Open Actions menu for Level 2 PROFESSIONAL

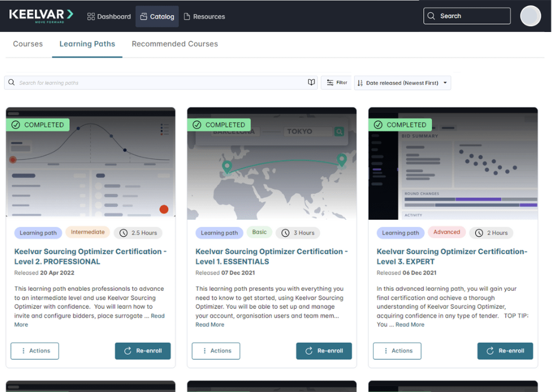point(35,351)
